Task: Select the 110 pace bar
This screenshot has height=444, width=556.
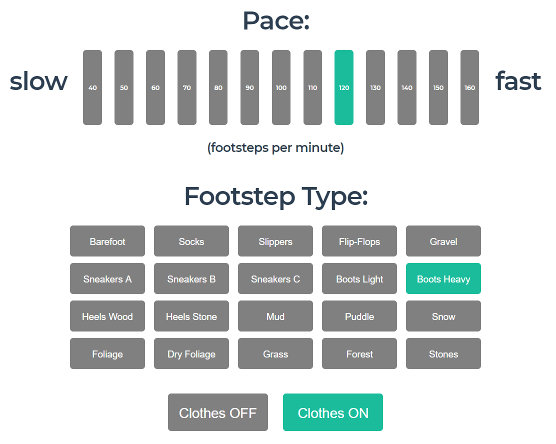Action: coord(313,88)
